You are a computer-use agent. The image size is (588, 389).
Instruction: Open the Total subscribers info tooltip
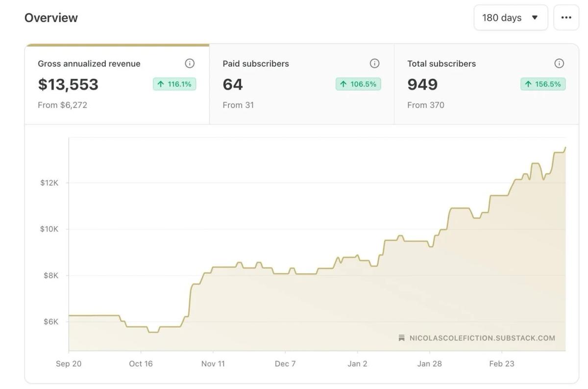click(x=559, y=63)
